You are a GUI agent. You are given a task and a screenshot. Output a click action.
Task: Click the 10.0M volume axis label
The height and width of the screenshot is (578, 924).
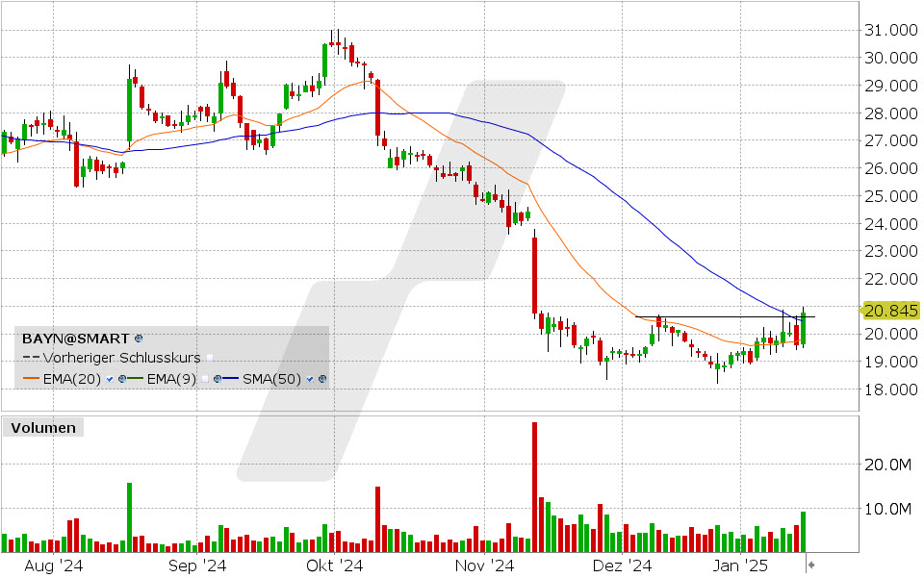pyautogui.click(x=887, y=509)
